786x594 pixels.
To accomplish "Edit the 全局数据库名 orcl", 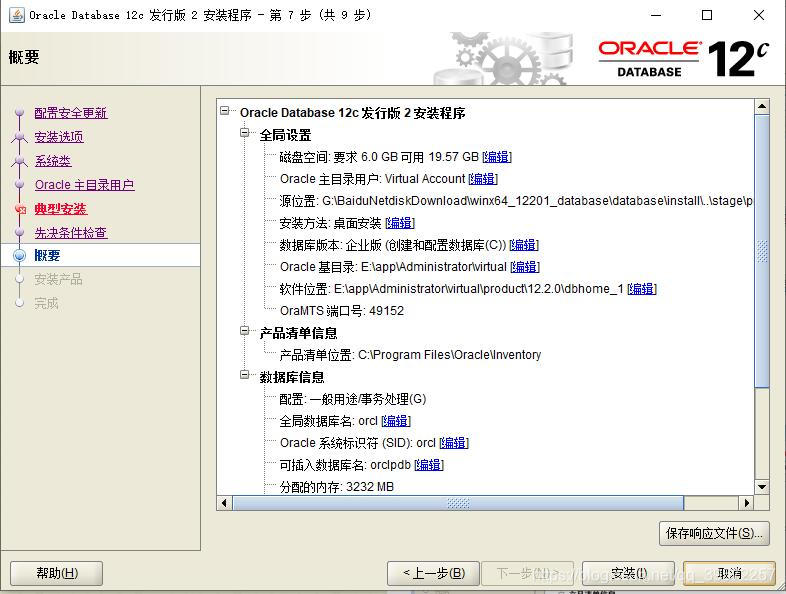I will pyautogui.click(x=396, y=421).
